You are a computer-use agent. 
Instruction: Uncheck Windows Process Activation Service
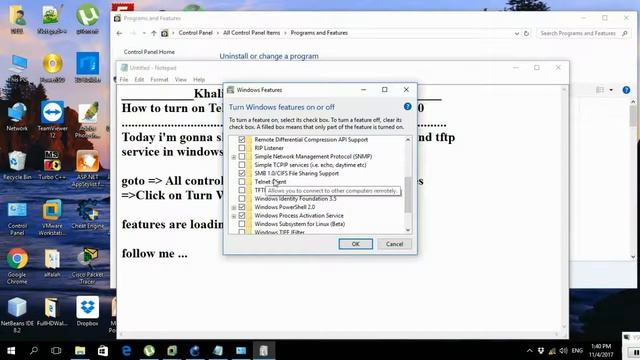(x=242, y=216)
